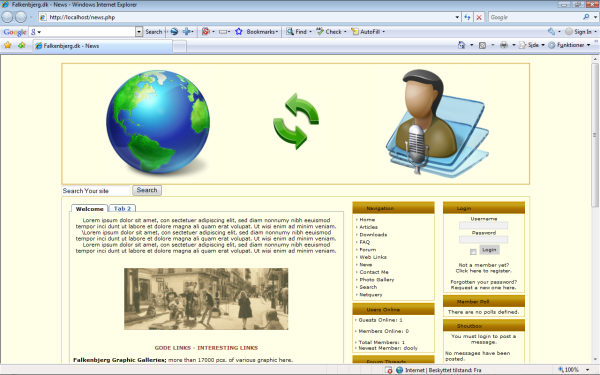Click the Stop red X button
The image size is (600, 375).
(x=479, y=17)
